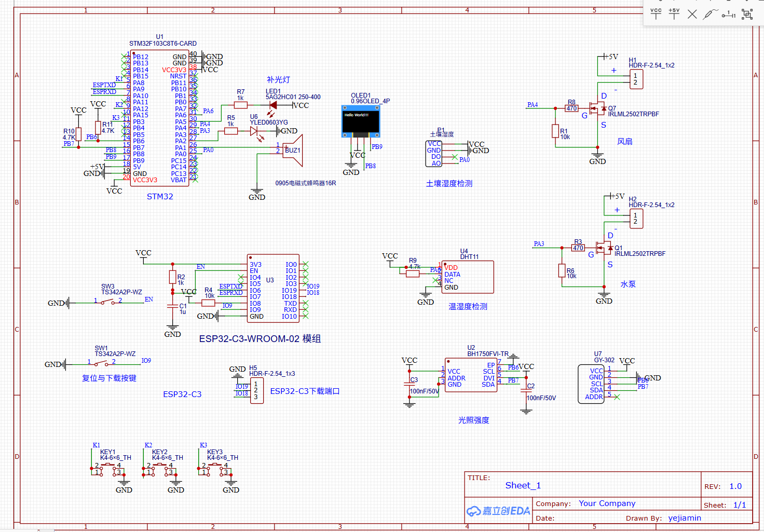Select the VCC net flag tool

(656, 13)
